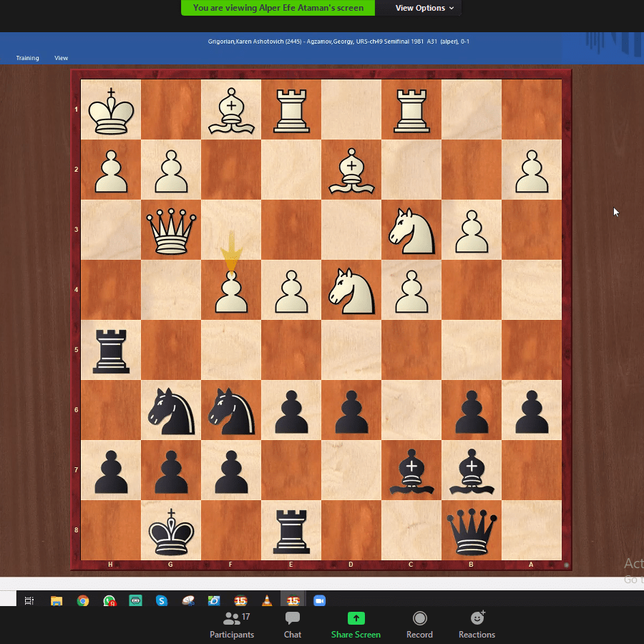Click the white pawn marked by the arrow
Screen dimensions: 644x644
[x=231, y=291]
